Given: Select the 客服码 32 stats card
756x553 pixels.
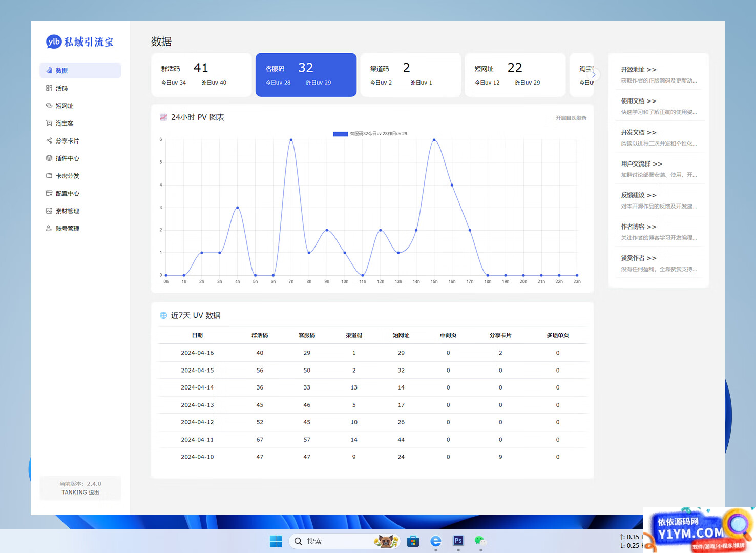Looking at the screenshot, I should click(x=306, y=75).
